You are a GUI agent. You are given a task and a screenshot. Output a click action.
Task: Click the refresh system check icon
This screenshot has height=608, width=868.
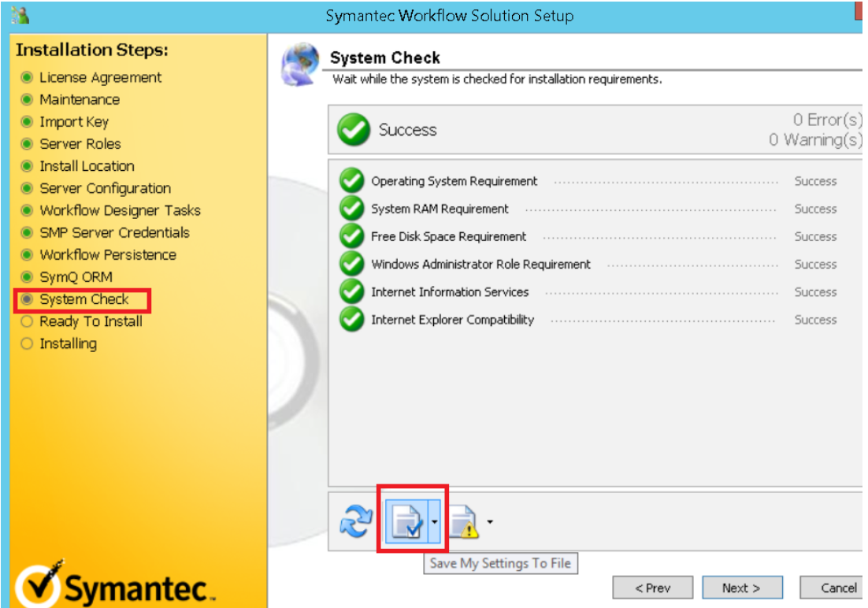coord(355,521)
